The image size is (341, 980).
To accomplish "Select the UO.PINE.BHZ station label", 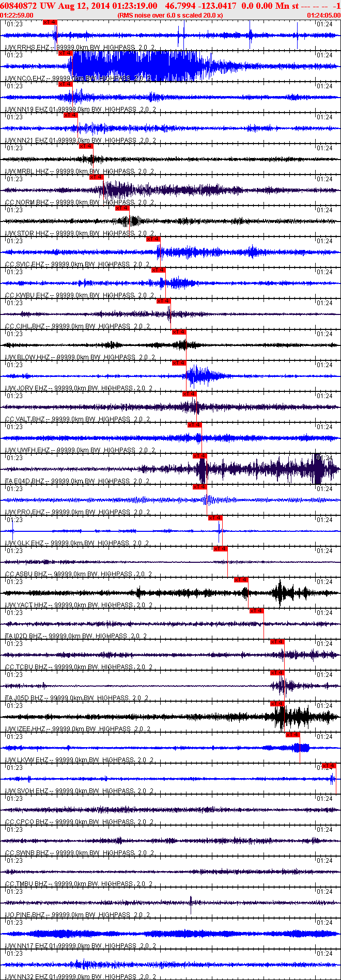I will (78, 915).
